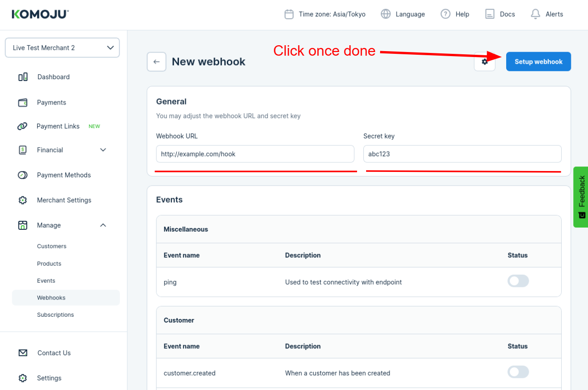Select Webhooks in the sidebar
The width and height of the screenshot is (588, 390).
click(x=66, y=298)
